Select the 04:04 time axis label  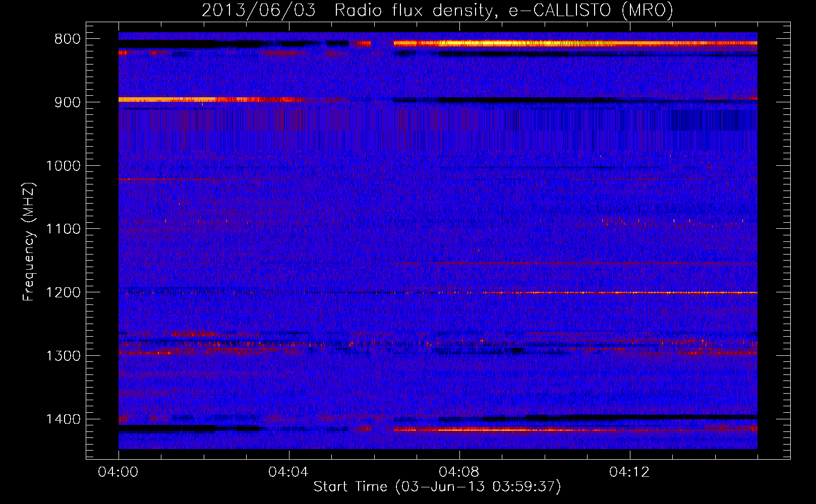pyautogui.click(x=288, y=472)
